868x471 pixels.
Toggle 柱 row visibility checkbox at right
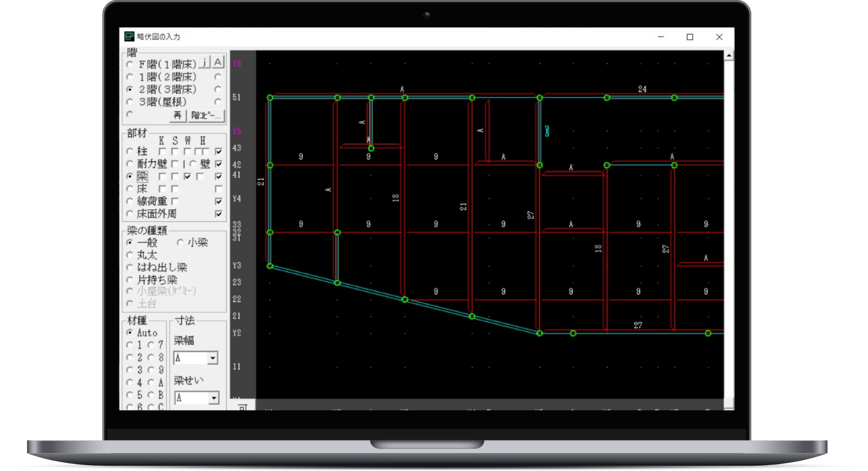[x=219, y=151]
